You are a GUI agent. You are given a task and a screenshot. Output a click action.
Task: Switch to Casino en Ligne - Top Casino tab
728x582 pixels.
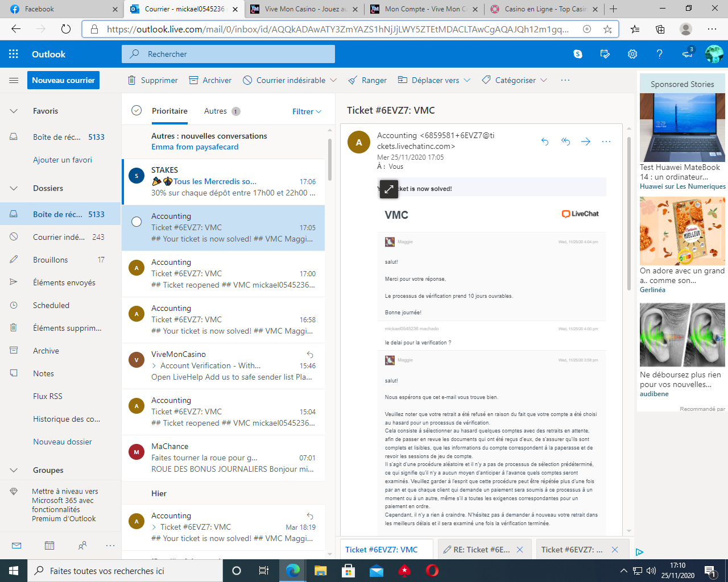click(545, 9)
